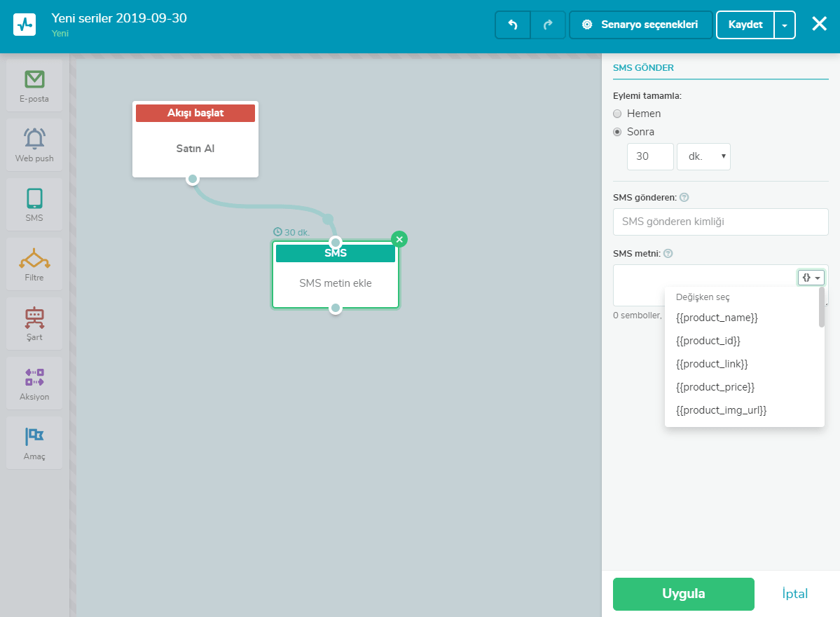Click the app logo pulse icon
This screenshot has height=617, width=840.
pos(25,25)
